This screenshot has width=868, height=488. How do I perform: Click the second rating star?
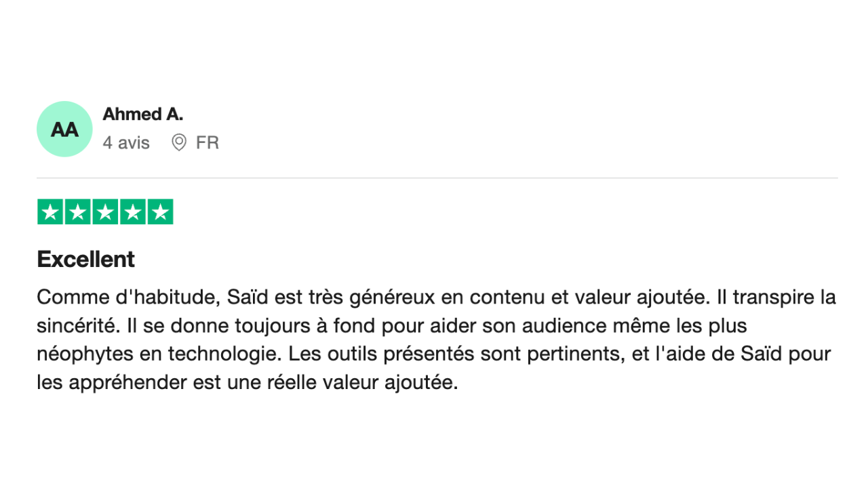[x=78, y=212]
